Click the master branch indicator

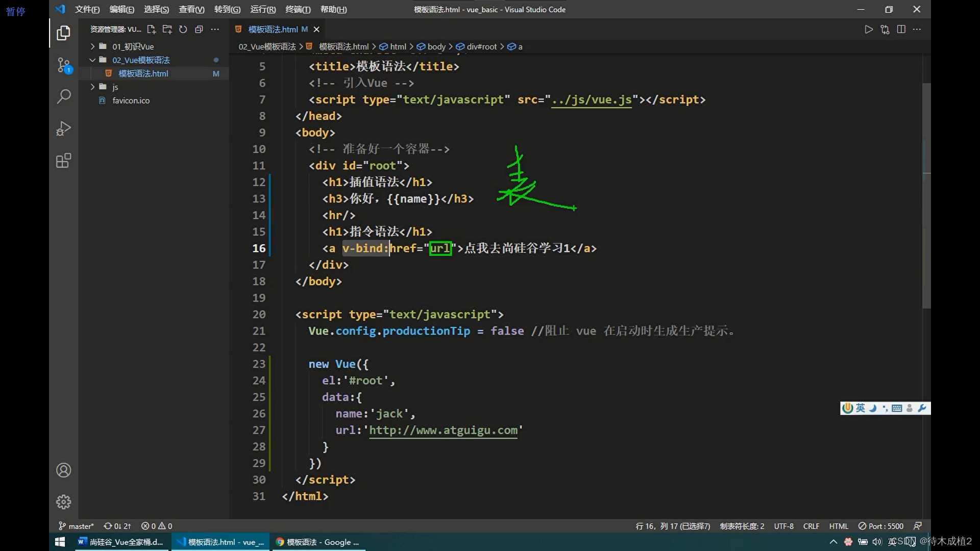click(76, 526)
